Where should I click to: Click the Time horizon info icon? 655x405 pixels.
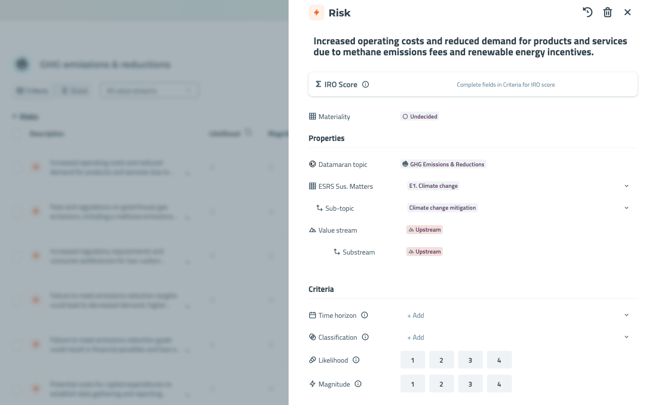coord(365,315)
